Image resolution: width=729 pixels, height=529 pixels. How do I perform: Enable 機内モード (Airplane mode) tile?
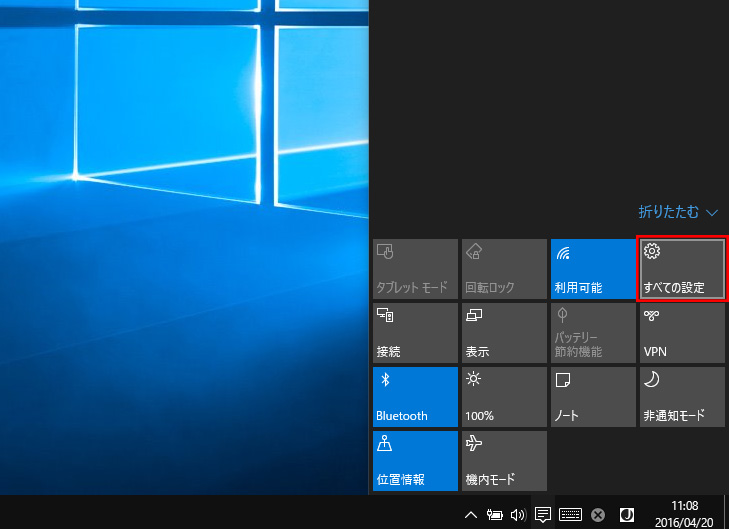(x=504, y=461)
